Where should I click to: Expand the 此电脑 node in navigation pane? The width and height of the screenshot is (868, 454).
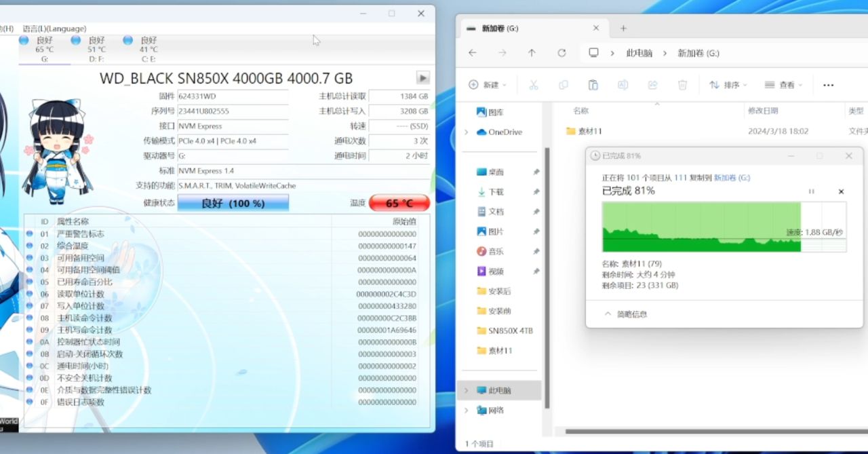466,390
